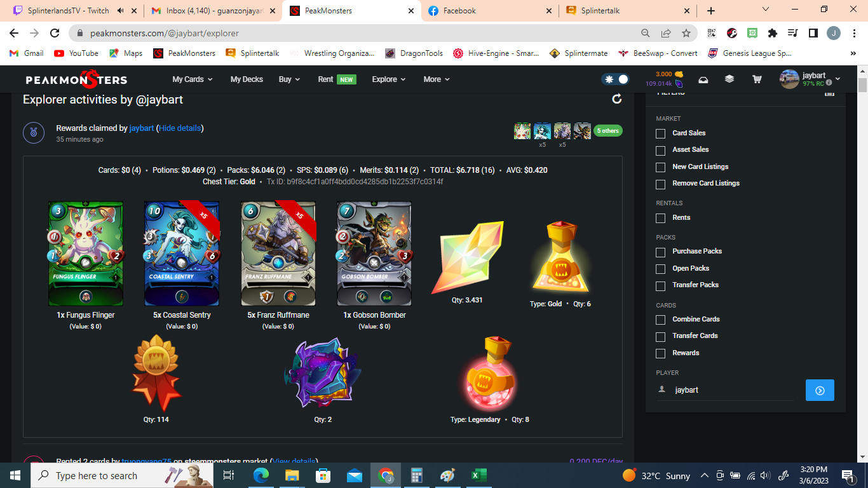Tick the Rents checkbox
868x488 pixels.
(661, 218)
